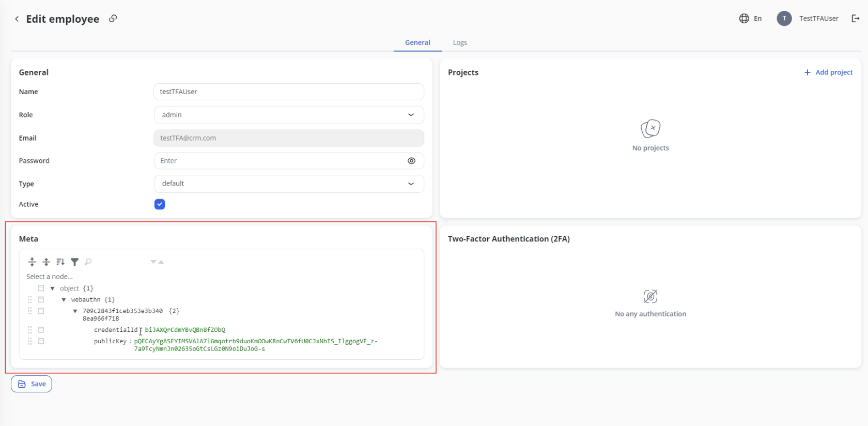The image size is (868, 426).
Task: Copy link icon next to Edit employee title
Action: point(113,19)
